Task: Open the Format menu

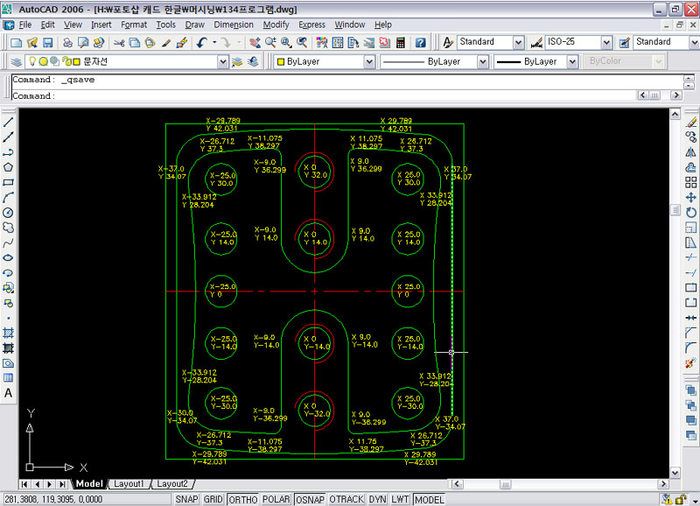Action: 134,25
